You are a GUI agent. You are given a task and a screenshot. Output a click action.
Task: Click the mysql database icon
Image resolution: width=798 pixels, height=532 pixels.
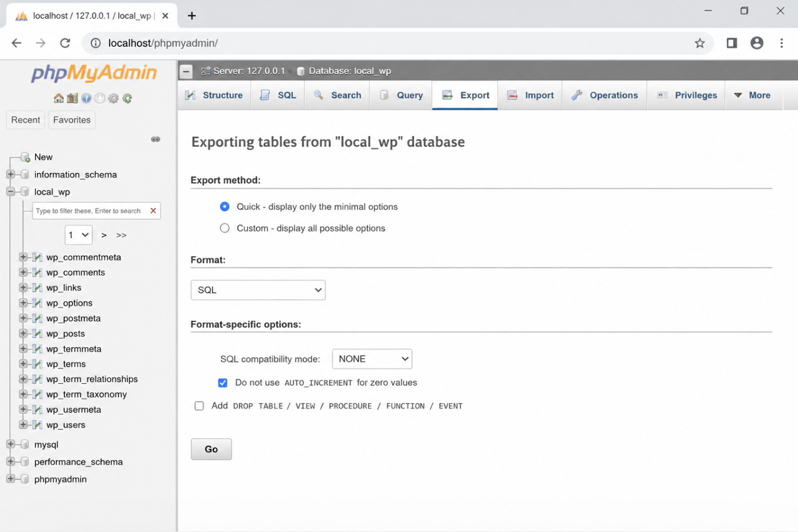click(x=24, y=444)
